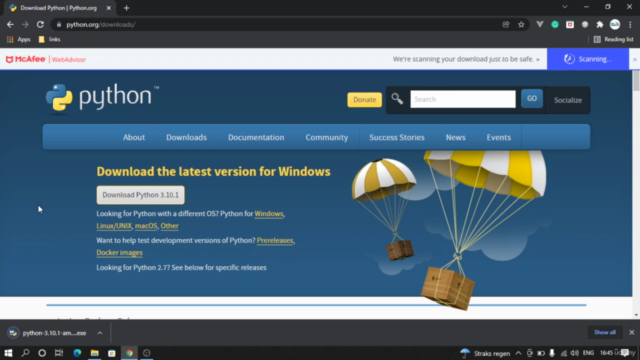Click Download Python 3.10.1 button
This screenshot has height=360, width=640.
click(140, 195)
